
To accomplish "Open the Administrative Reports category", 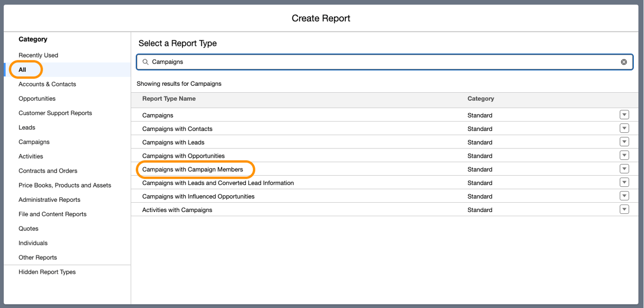I will 49,199.
